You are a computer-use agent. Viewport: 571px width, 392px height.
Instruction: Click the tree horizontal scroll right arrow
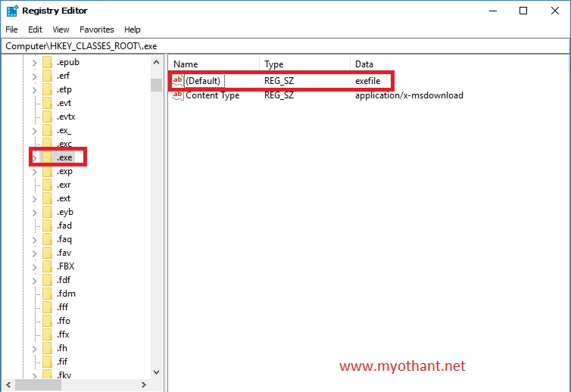(144, 384)
